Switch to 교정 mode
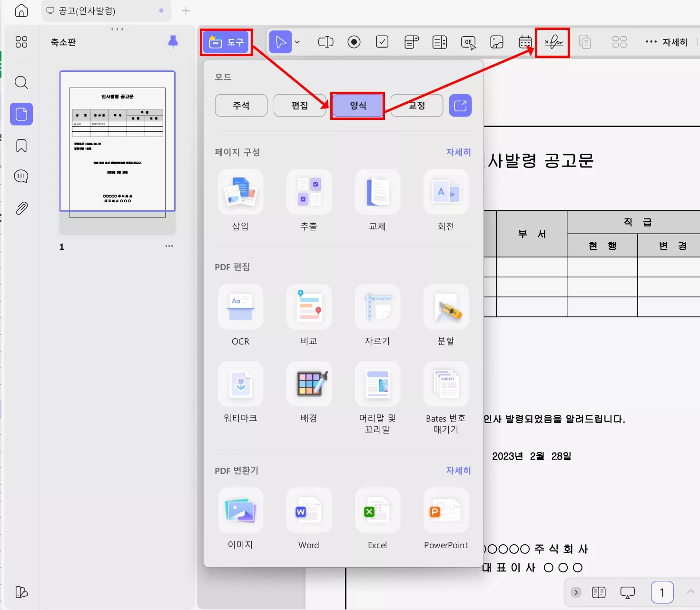 [416, 105]
